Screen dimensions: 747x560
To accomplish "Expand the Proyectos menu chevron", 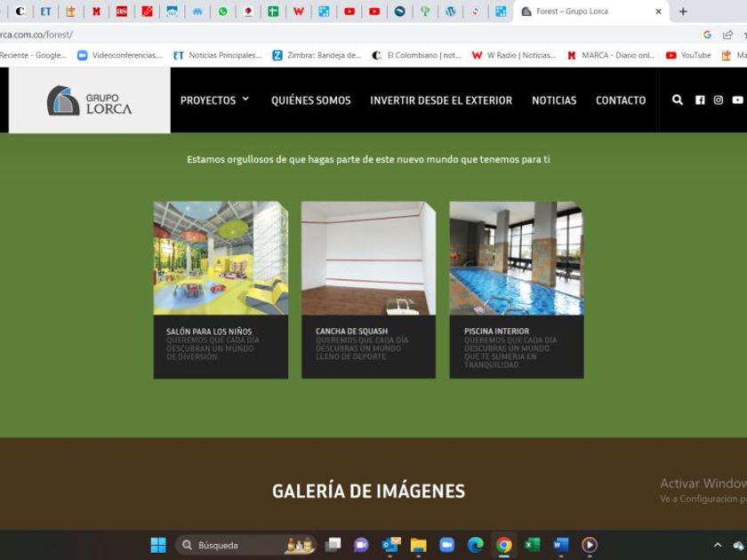I will [245, 99].
